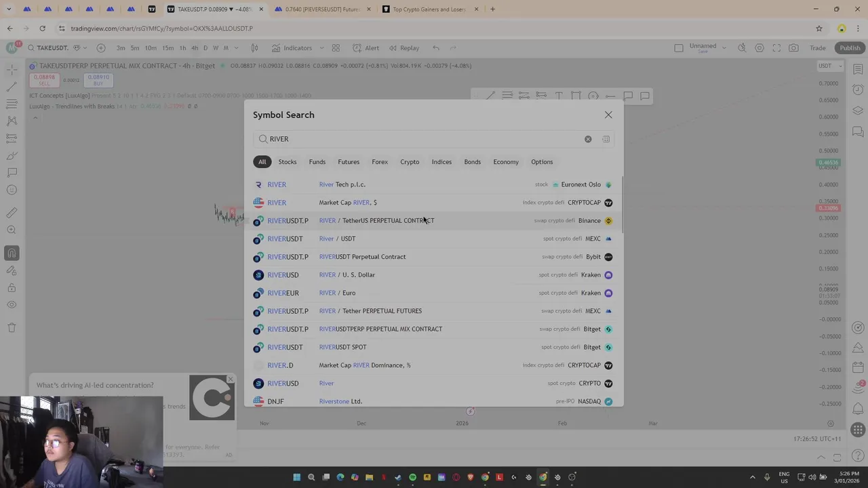This screenshot has height=488, width=868.
Task: Select the crosshair cursor tool
Action: click(x=12, y=69)
